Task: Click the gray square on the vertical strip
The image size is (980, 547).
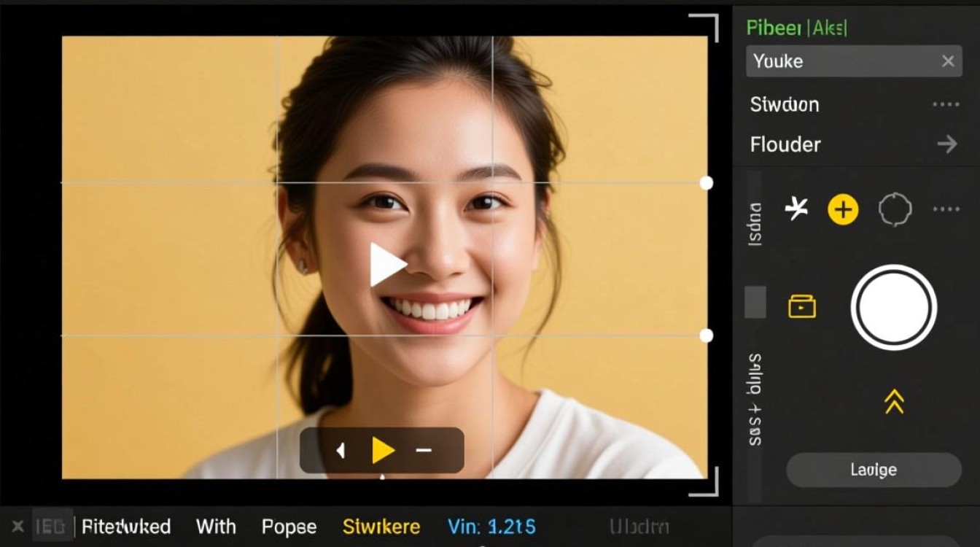Action: coord(755,302)
